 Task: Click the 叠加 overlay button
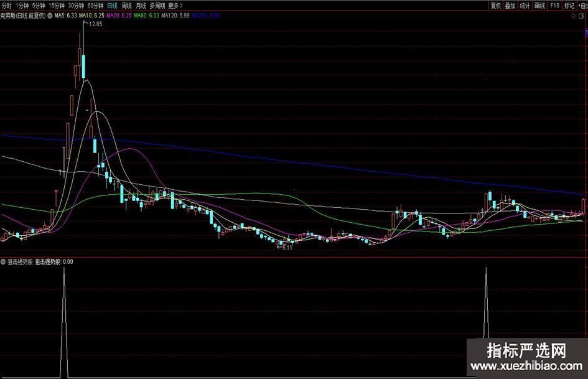(510, 6)
